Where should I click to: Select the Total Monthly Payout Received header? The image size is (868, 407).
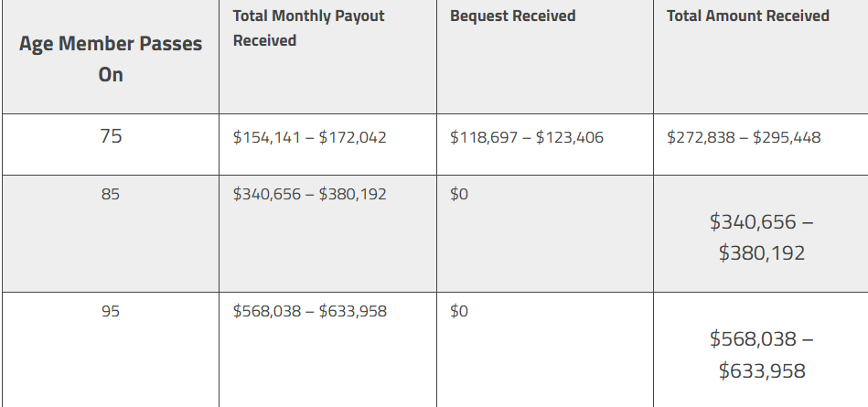click(308, 27)
